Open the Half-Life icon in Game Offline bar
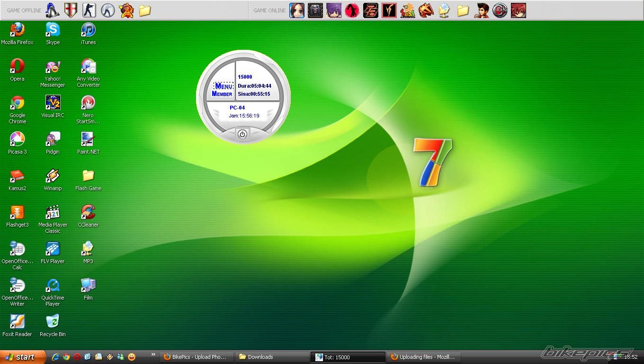Image resolution: width=644 pixels, height=364 pixels. [107, 10]
